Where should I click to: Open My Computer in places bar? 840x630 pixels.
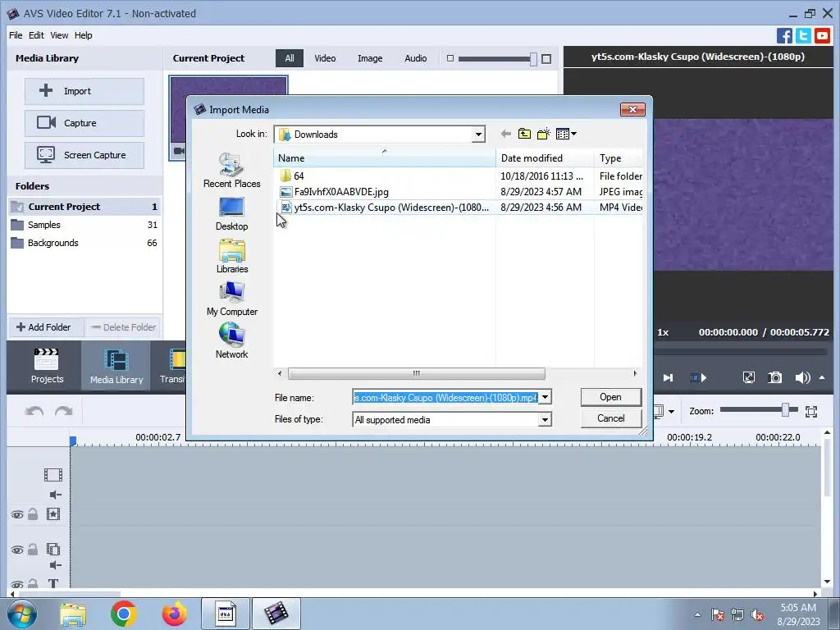[231, 299]
